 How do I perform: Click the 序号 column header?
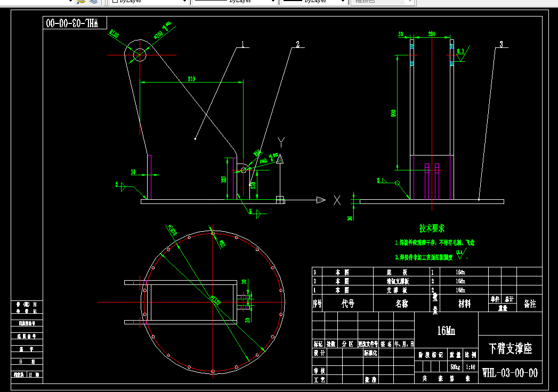[317, 304]
